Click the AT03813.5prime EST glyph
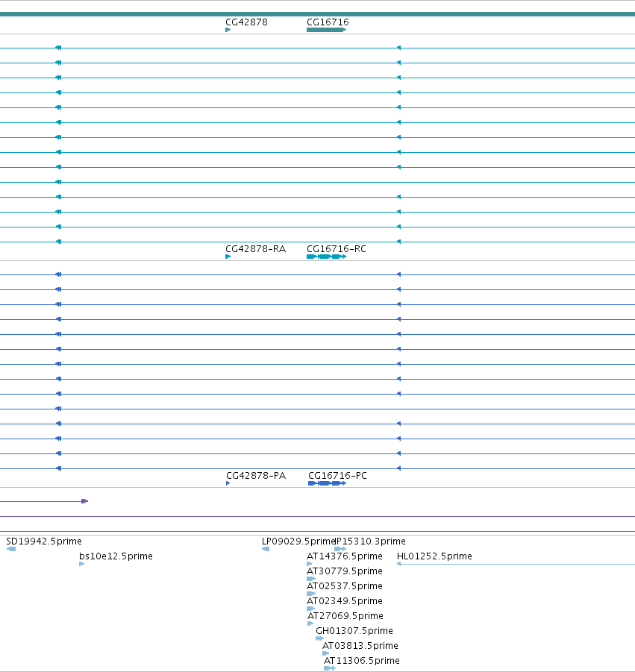Image resolution: width=635 pixels, height=672 pixels. (326, 653)
